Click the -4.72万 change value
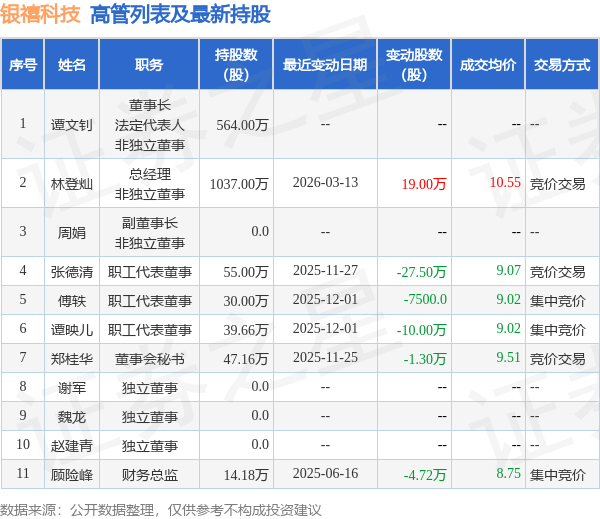Viewport: 600px width, 519px height. coord(425,475)
